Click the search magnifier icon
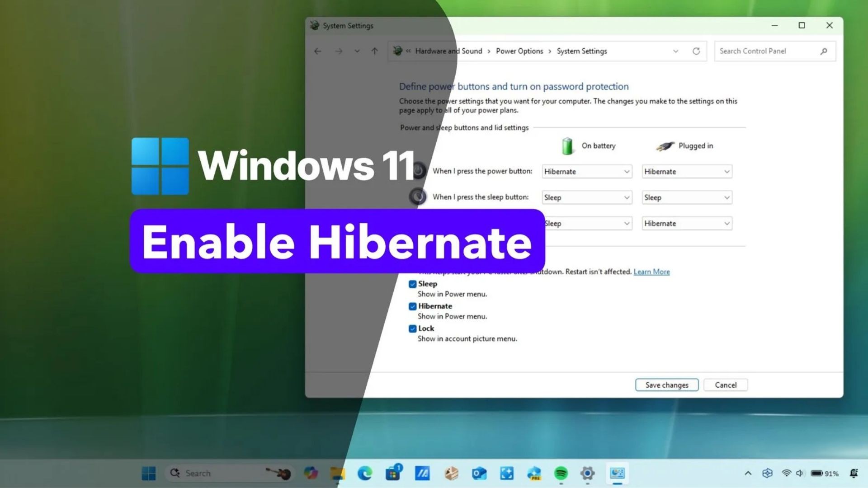The image size is (868, 488). tap(824, 51)
